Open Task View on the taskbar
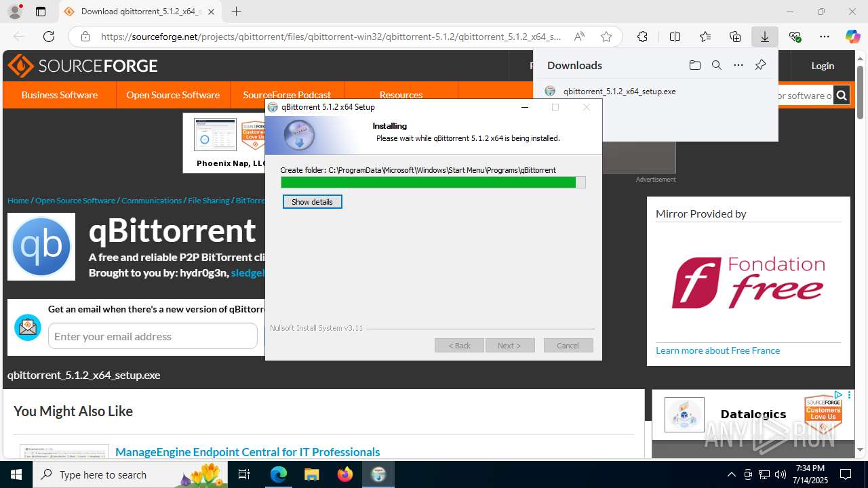 [244, 474]
